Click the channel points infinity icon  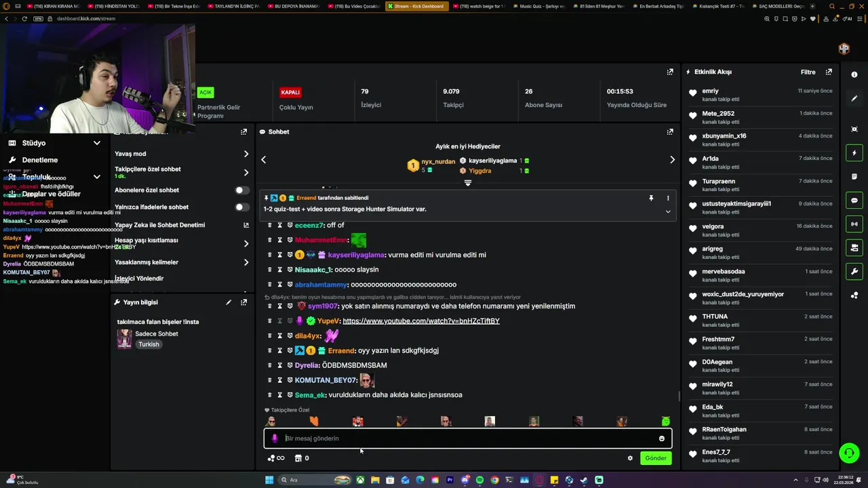[x=276, y=458]
